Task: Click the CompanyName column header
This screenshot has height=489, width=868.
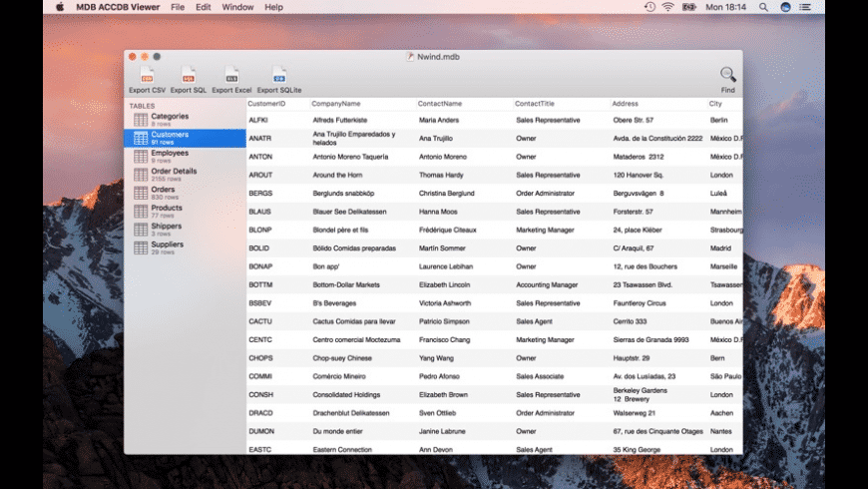Action: (x=335, y=104)
